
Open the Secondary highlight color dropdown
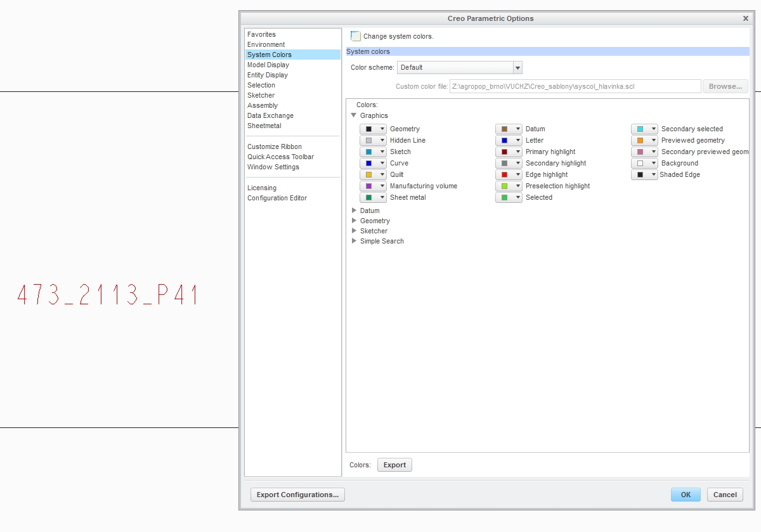pyautogui.click(x=509, y=163)
